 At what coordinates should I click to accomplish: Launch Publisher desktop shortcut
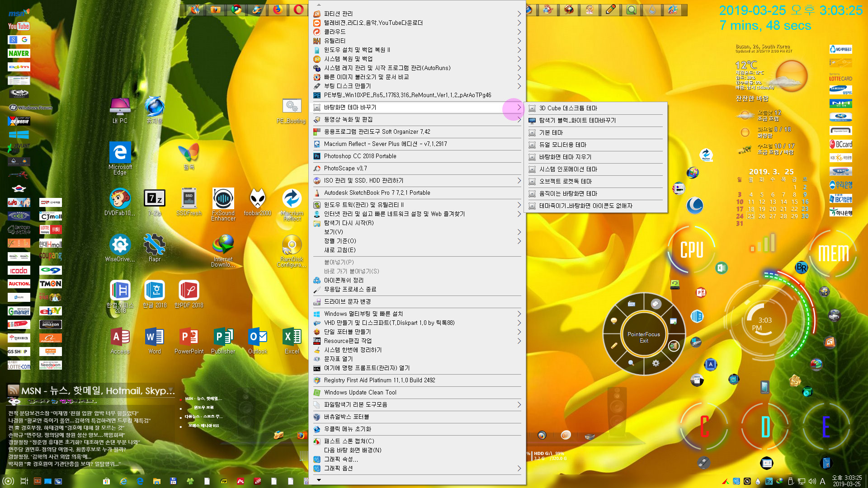pos(223,340)
